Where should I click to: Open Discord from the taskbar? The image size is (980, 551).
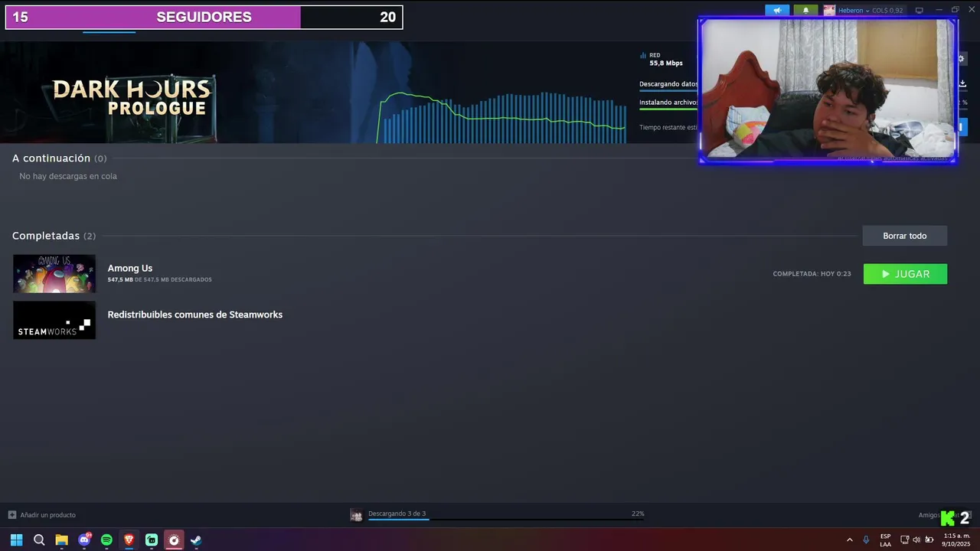[84, 540]
